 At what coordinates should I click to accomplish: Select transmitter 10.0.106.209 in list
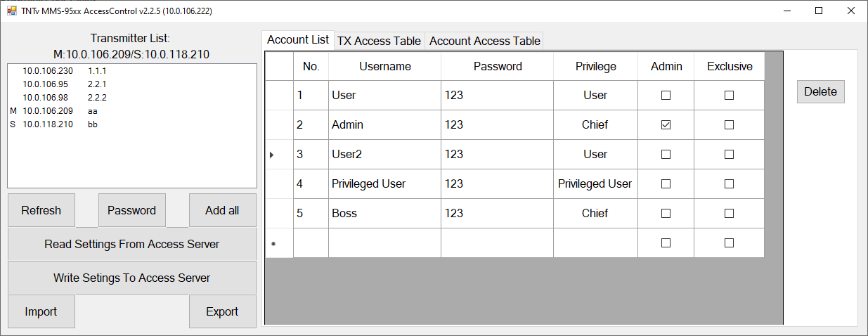click(48, 111)
